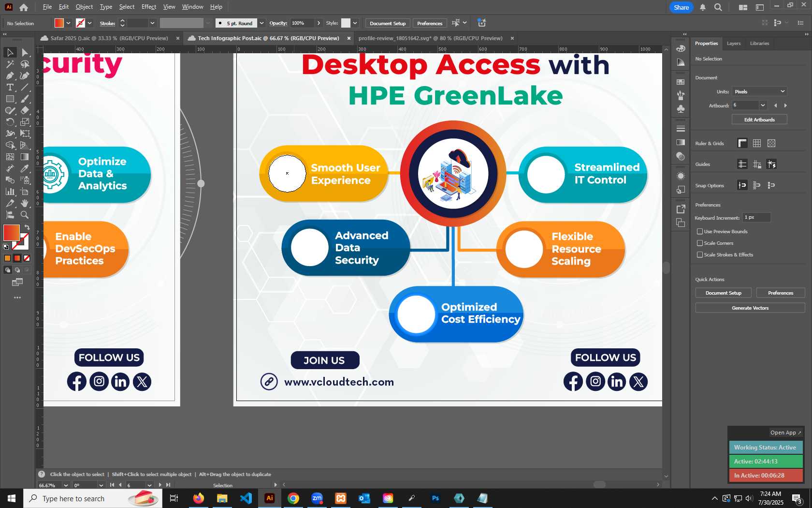The width and height of the screenshot is (812, 508).
Task: Open the fill color dropdown in control bar
Action: point(69,23)
